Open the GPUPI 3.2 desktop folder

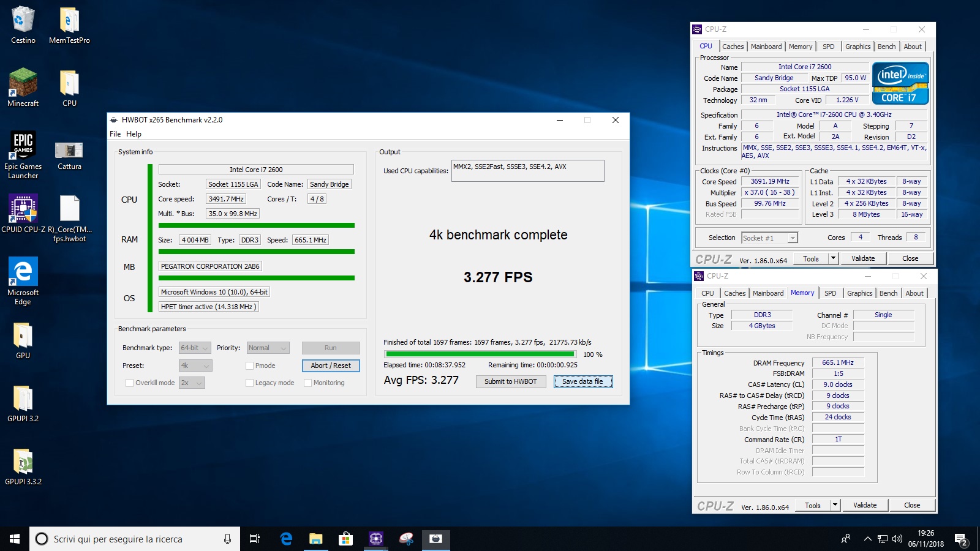point(23,403)
